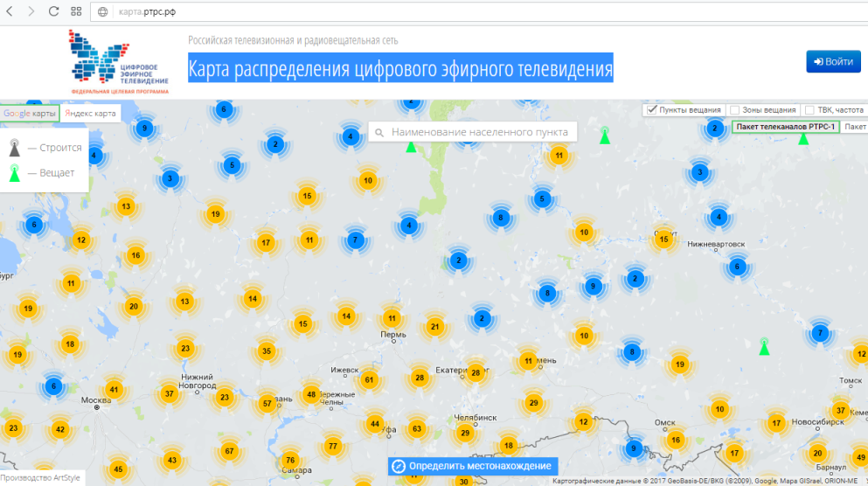Tick the ТВК, частота checkbox
Screen dimensions: 868x486
(809, 110)
